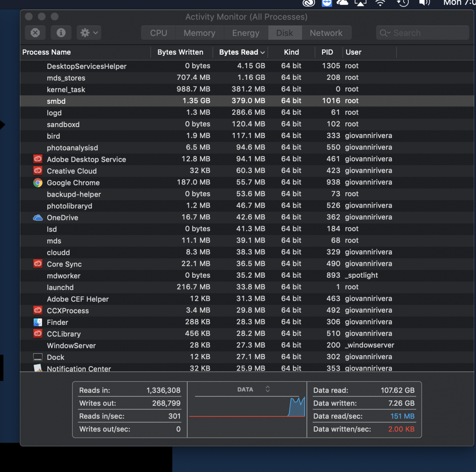
Task: Select the mds process name
Action: point(54,241)
